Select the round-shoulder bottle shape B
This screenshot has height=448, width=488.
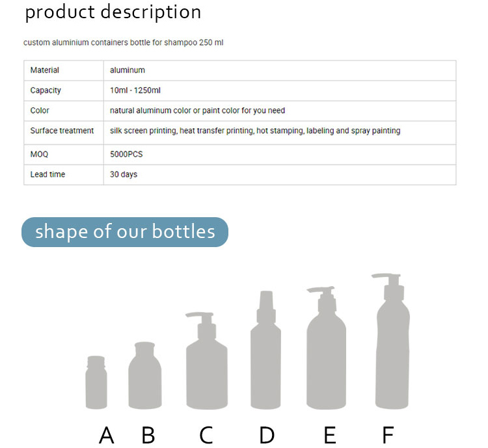coord(144,376)
